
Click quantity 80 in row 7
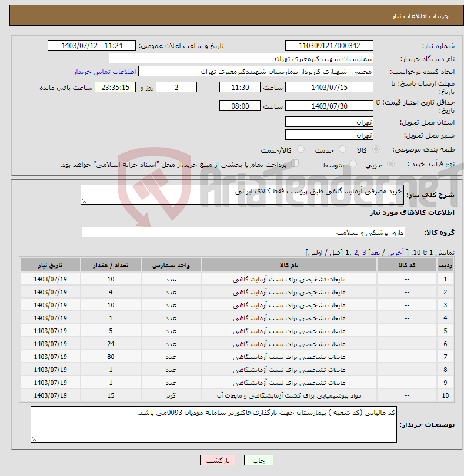[x=111, y=357]
